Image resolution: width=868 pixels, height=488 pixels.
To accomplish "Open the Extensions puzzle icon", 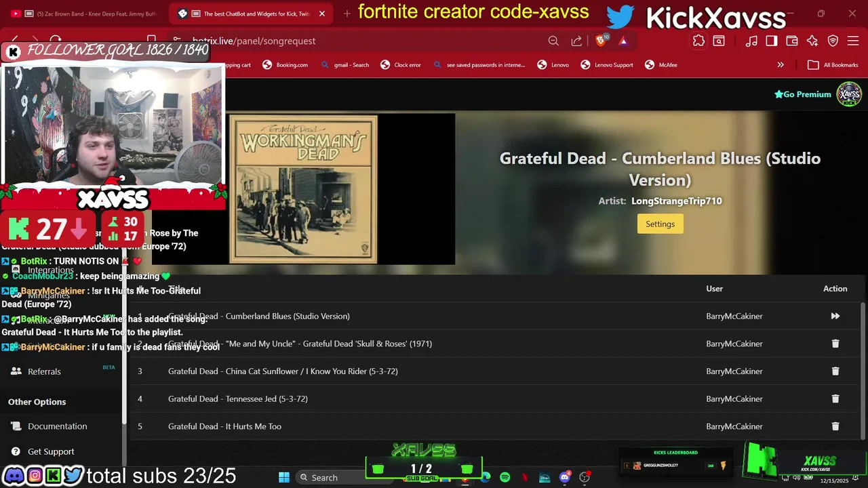I will (698, 41).
